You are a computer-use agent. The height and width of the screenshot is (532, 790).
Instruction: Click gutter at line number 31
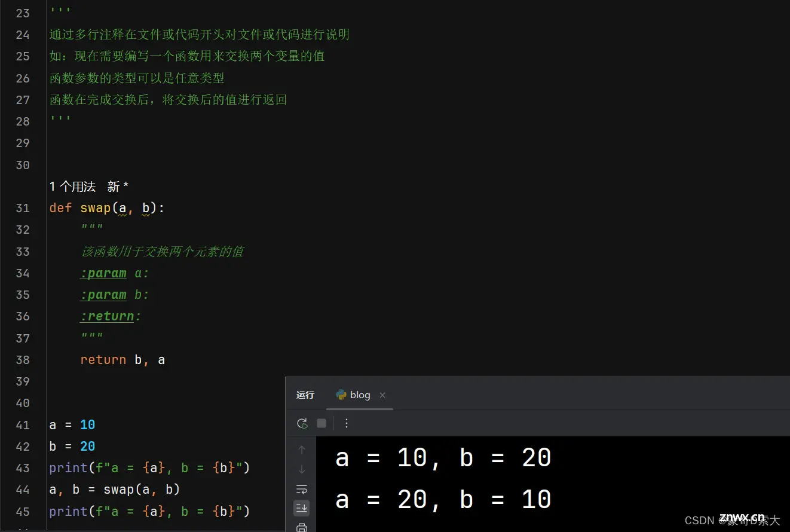[x=23, y=208]
